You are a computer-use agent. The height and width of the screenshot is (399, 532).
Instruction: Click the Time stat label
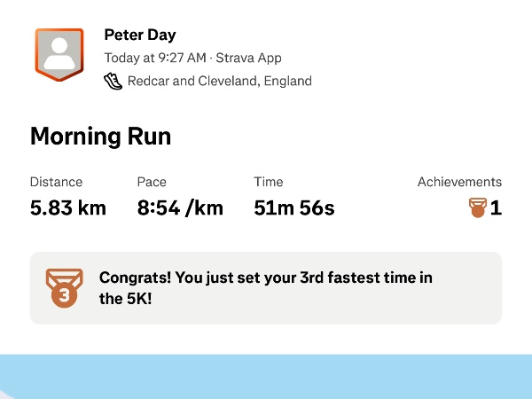tap(269, 182)
